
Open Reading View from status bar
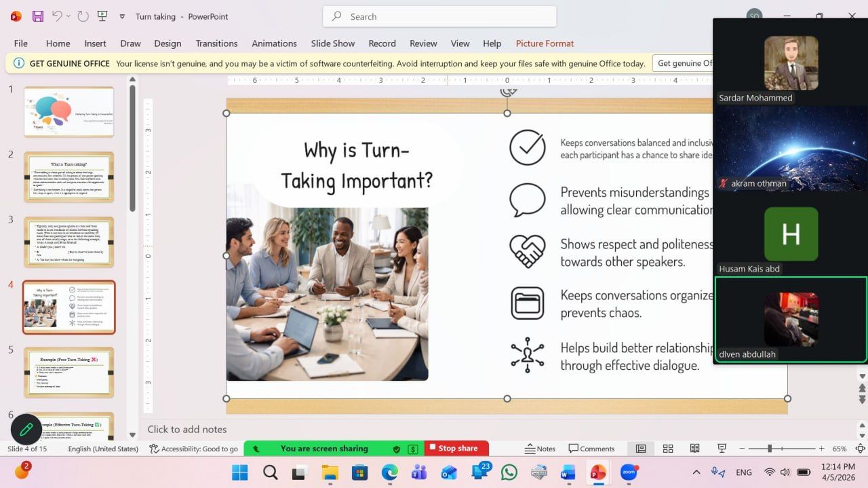694,449
